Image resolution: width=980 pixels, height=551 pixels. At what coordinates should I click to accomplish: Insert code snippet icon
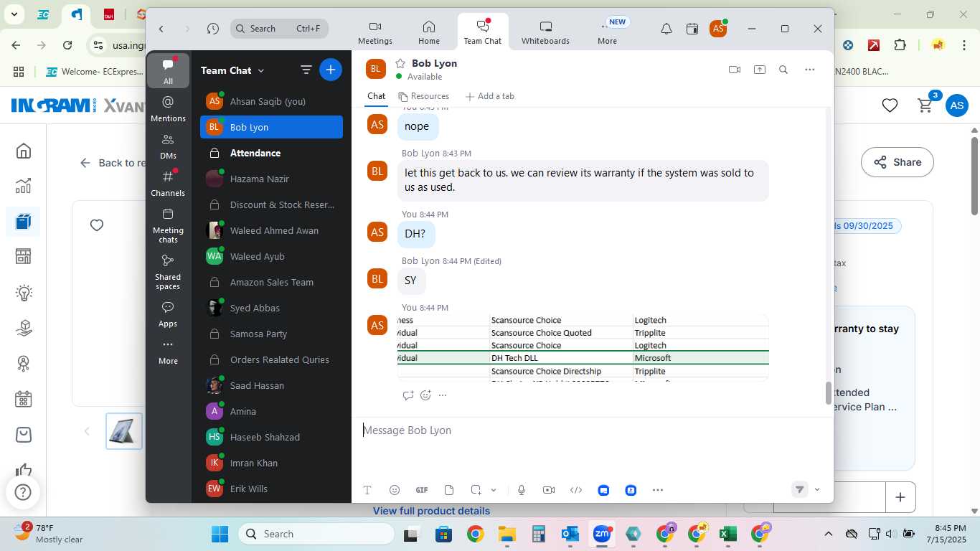[576, 490]
